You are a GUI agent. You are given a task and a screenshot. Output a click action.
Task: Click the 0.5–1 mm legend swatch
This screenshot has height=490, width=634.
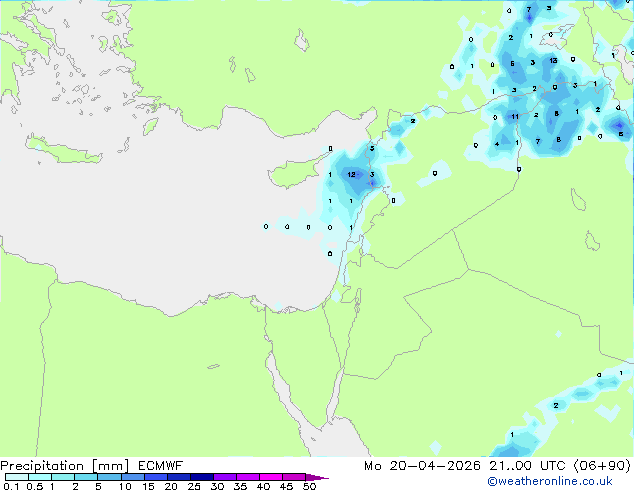(x=40, y=477)
